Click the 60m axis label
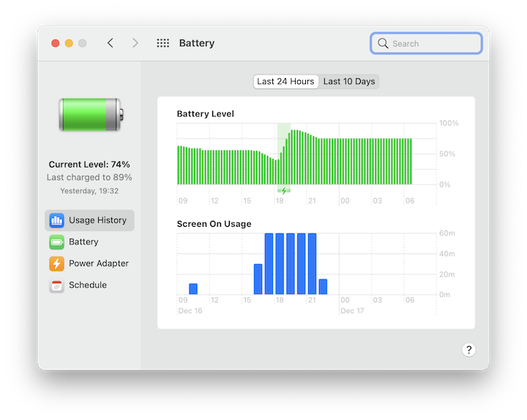 pyautogui.click(x=447, y=233)
